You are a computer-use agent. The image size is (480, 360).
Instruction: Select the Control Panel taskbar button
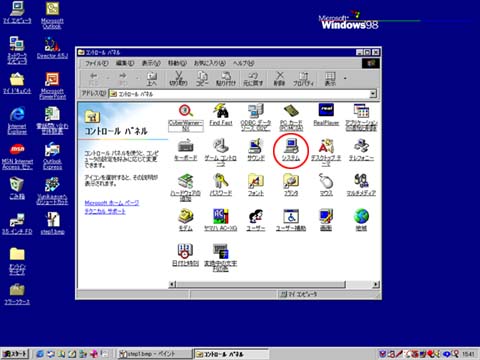231,354
